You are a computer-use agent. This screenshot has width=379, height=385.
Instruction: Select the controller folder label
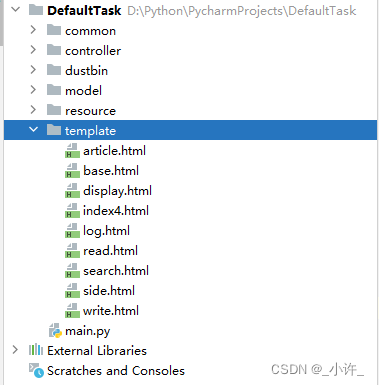93,51
